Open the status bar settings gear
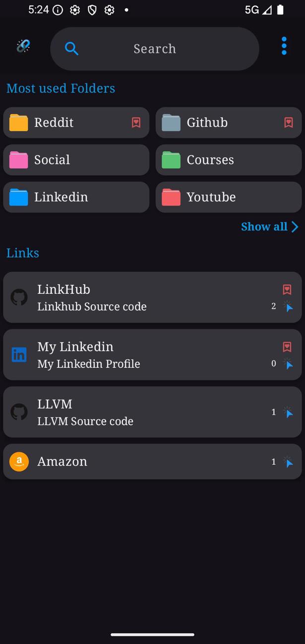 (74, 9)
